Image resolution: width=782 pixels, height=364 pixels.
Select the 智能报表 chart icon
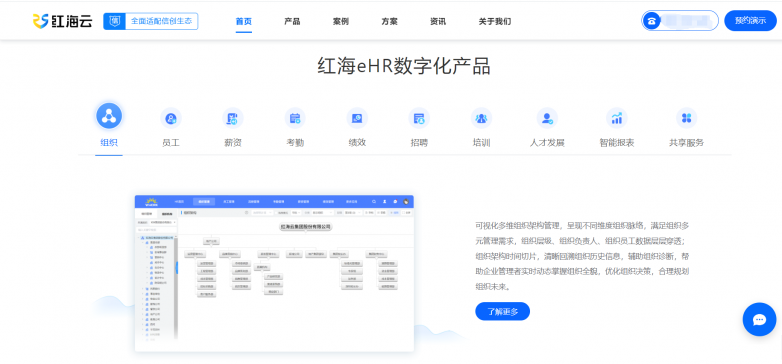click(617, 118)
